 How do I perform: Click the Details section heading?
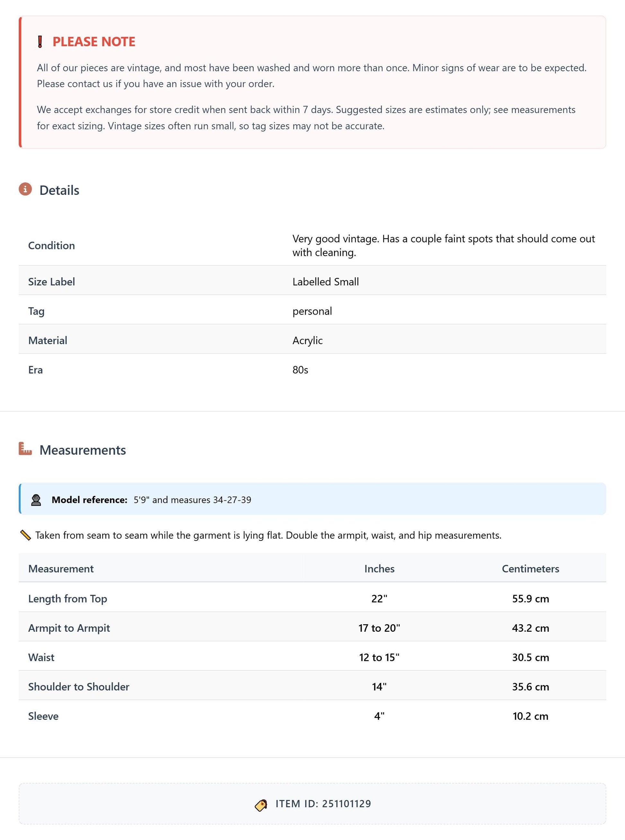pyautogui.click(x=59, y=190)
